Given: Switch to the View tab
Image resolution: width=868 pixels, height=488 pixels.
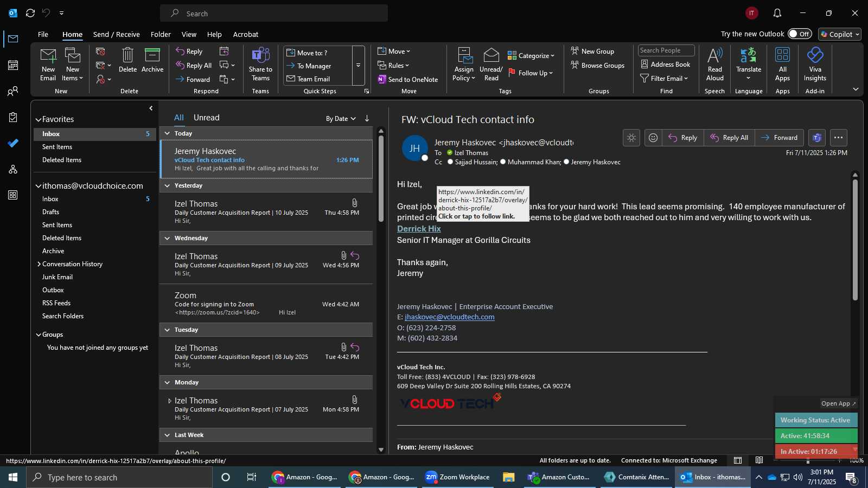Looking at the screenshot, I should click(x=189, y=34).
